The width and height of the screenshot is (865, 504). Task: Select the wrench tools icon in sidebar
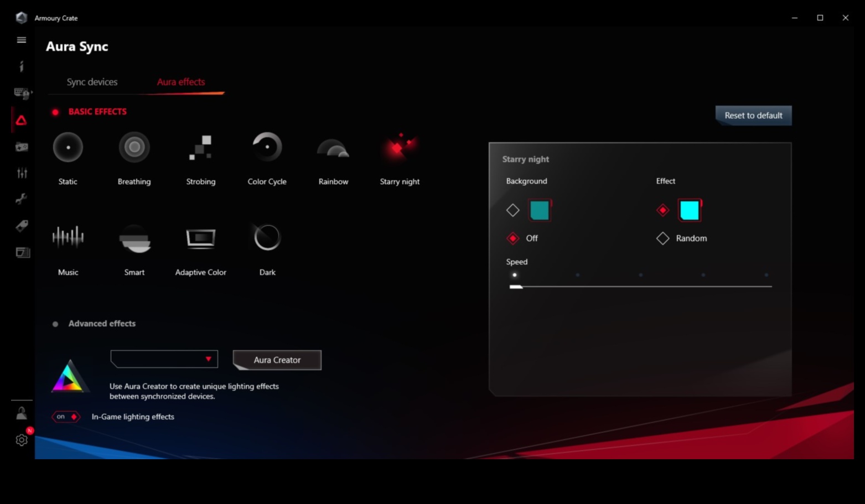[x=22, y=200]
